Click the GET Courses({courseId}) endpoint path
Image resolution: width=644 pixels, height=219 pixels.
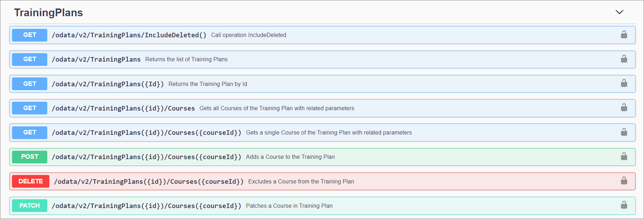coord(146,133)
